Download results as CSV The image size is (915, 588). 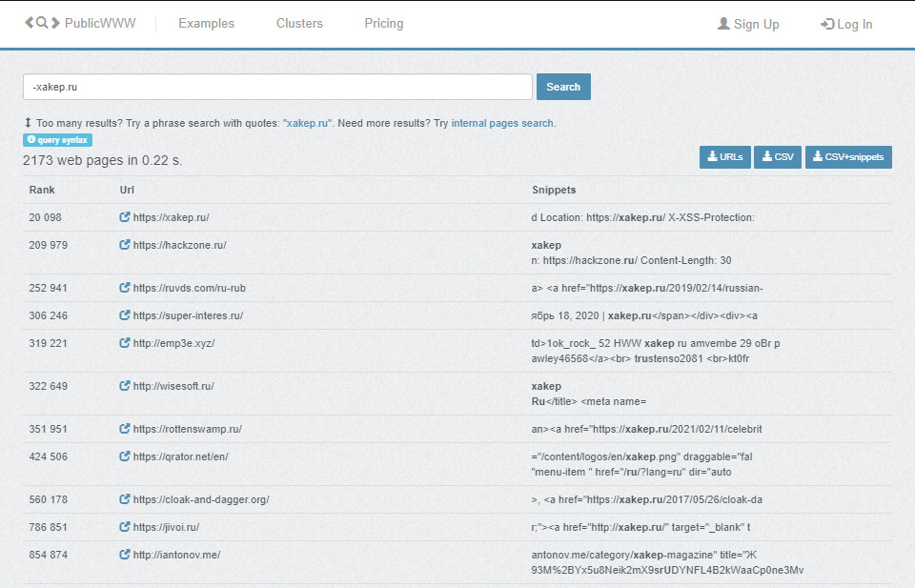pos(778,157)
